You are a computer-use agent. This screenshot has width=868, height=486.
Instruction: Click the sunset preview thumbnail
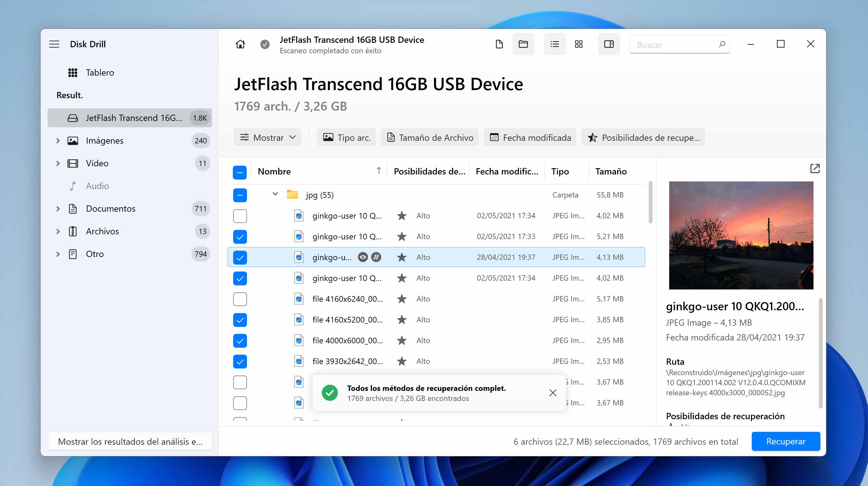[x=741, y=235]
